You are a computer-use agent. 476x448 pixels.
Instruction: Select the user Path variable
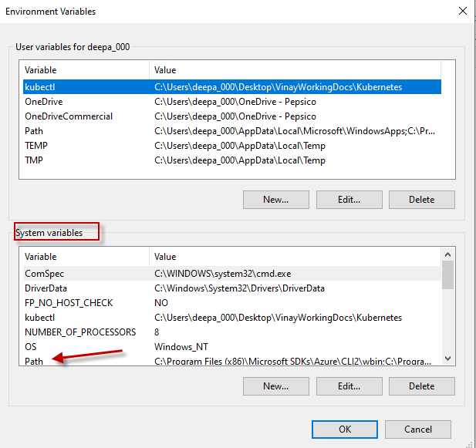pyautogui.click(x=232, y=131)
